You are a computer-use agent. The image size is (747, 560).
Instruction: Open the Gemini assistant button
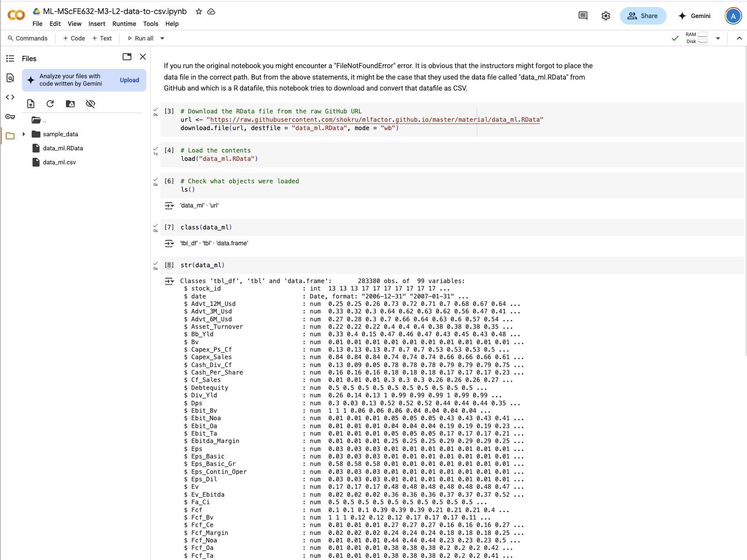click(x=694, y=16)
